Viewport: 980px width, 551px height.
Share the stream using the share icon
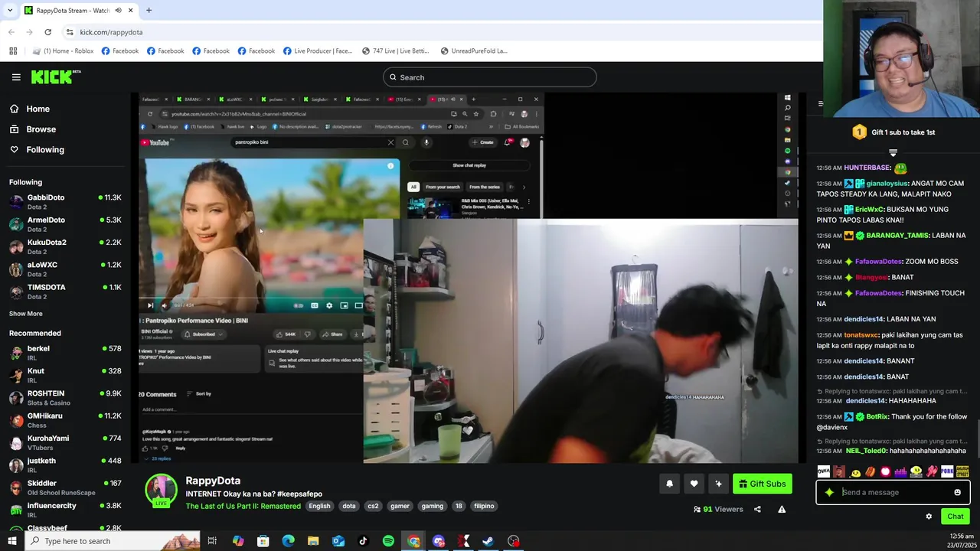click(x=757, y=510)
